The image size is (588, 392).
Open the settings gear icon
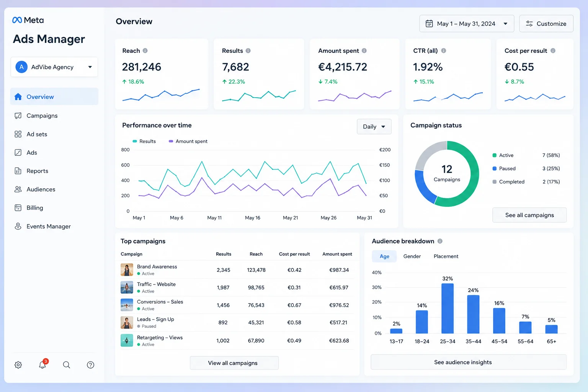click(18, 365)
